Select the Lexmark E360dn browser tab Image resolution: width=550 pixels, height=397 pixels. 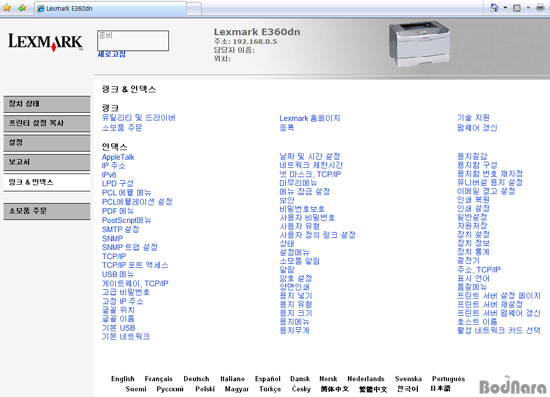110,8
